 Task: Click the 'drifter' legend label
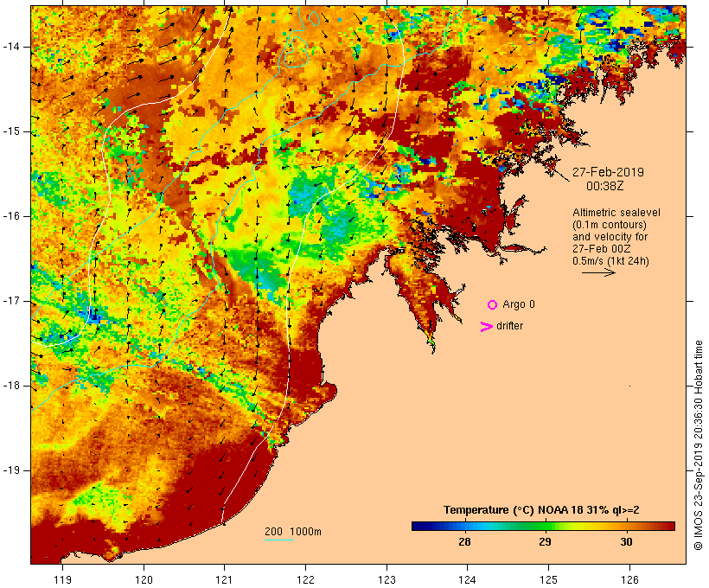point(509,326)
